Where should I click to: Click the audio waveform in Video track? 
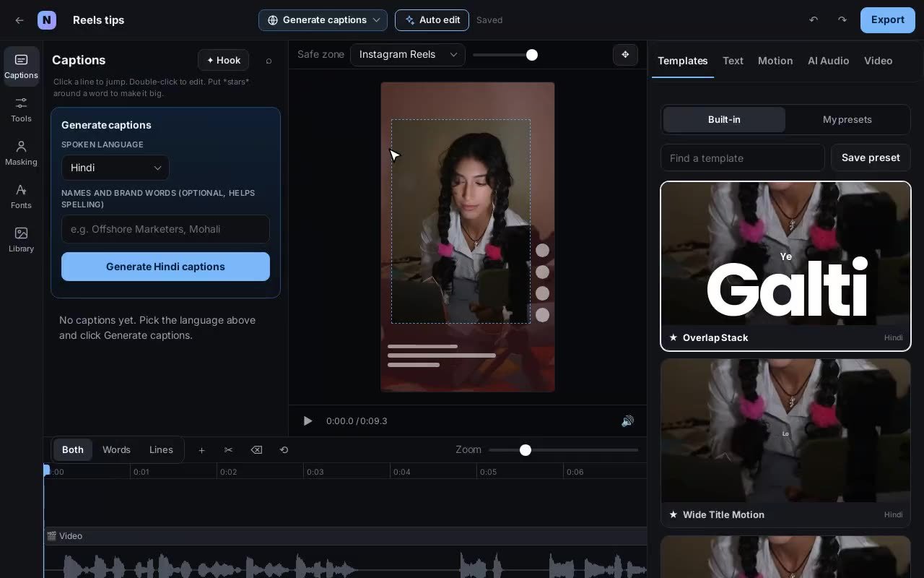pyautogui.click(x=345, y=565)
